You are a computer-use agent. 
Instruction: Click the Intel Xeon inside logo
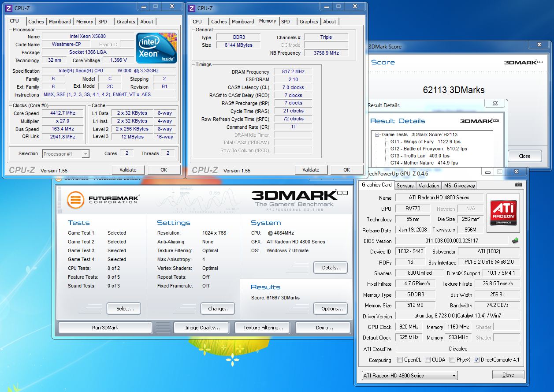[x=156, y=48]
